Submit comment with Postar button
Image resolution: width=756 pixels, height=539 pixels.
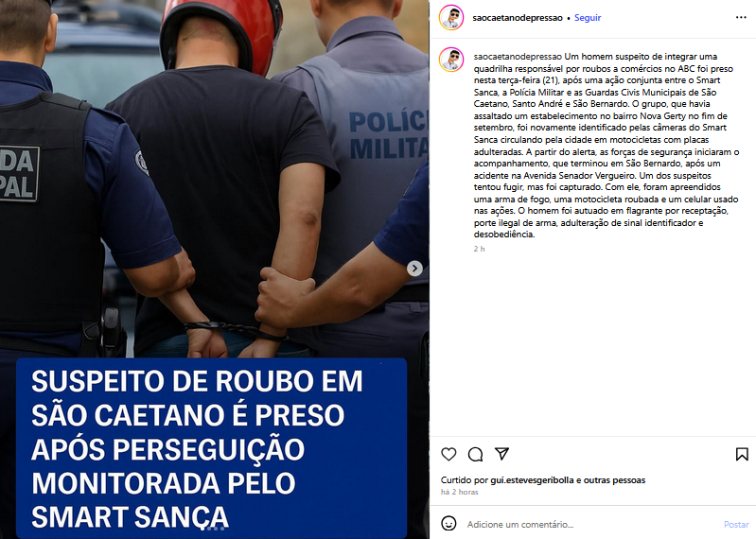click(736, 524)
